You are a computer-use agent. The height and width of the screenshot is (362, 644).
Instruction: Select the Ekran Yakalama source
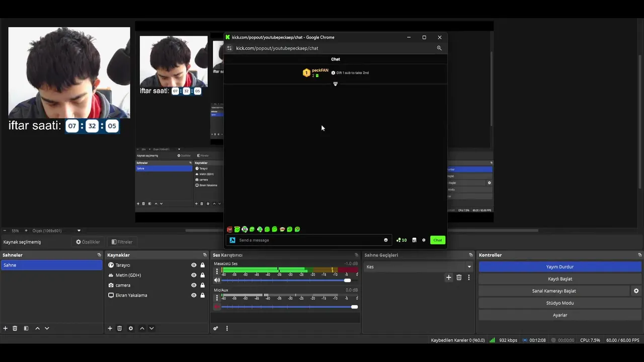pyautogui.click(x=131, y=295)
